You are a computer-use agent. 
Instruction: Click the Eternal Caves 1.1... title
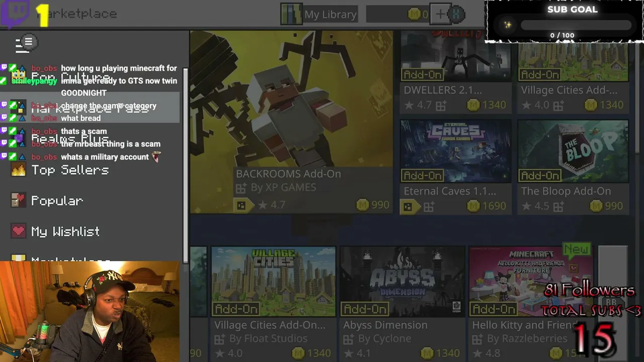pyautogui.click(x=450, y=191)
